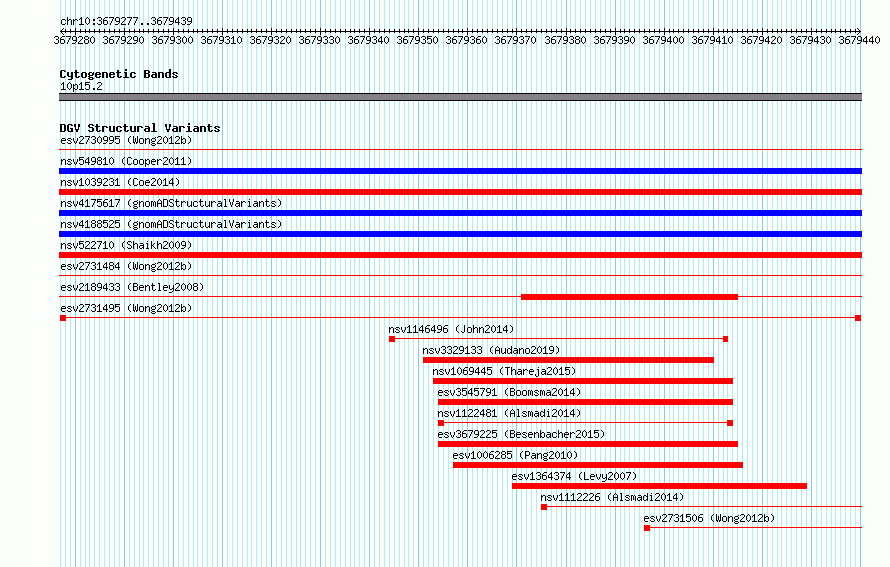Click the nsv1112226 start endpoint square
The height and width of the screenshot is (567, 890).
[544, 507]
